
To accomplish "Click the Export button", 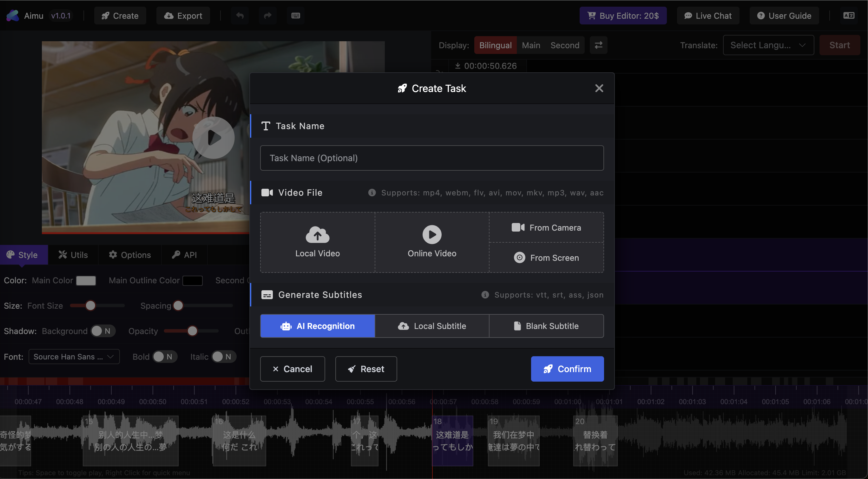I will (x=183, y=16).
